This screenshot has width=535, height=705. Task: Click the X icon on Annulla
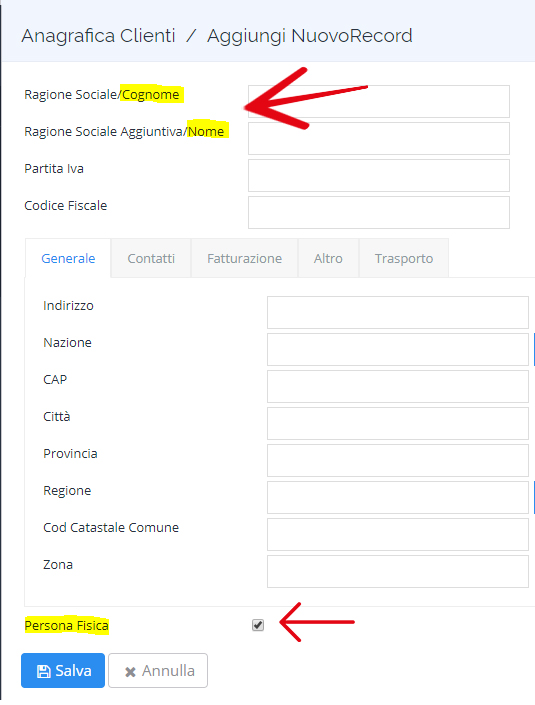pos(130,672)
